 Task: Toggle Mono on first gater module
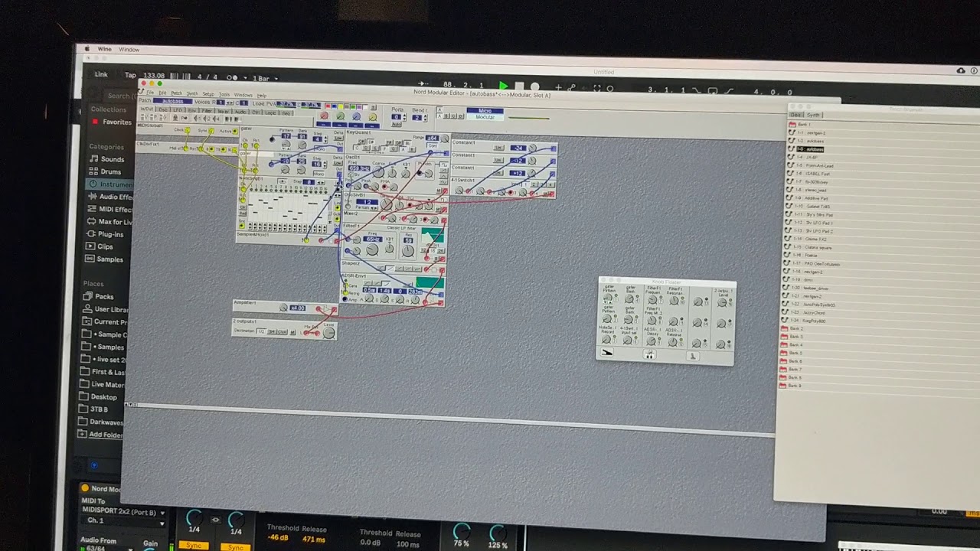(319, 149)
